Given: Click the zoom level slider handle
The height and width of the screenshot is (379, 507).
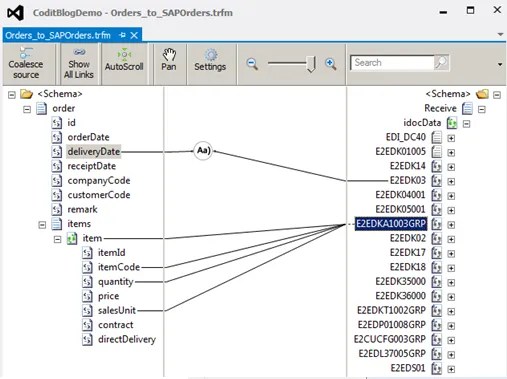Looking at the screenshot, I should [x=311, y=64].
